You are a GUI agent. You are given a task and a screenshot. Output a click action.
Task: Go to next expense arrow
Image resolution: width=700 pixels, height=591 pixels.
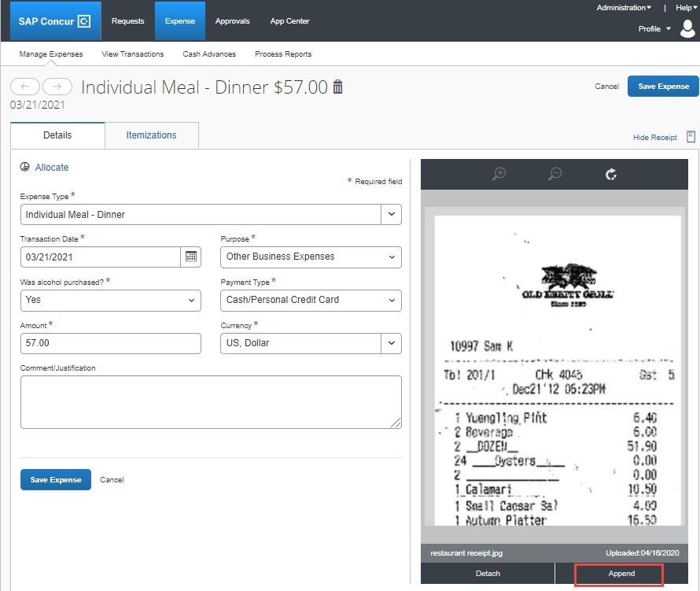coord(57,87)
